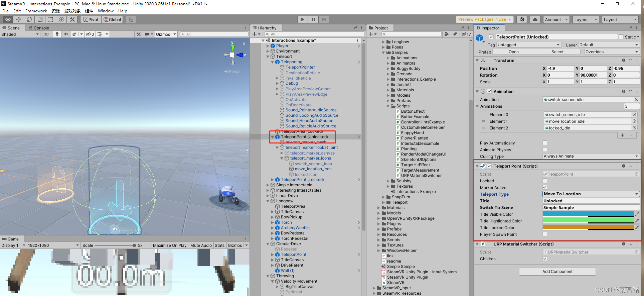Search by type icon in Project
This screenshot has width=644, height=296.
click(447, 34)
